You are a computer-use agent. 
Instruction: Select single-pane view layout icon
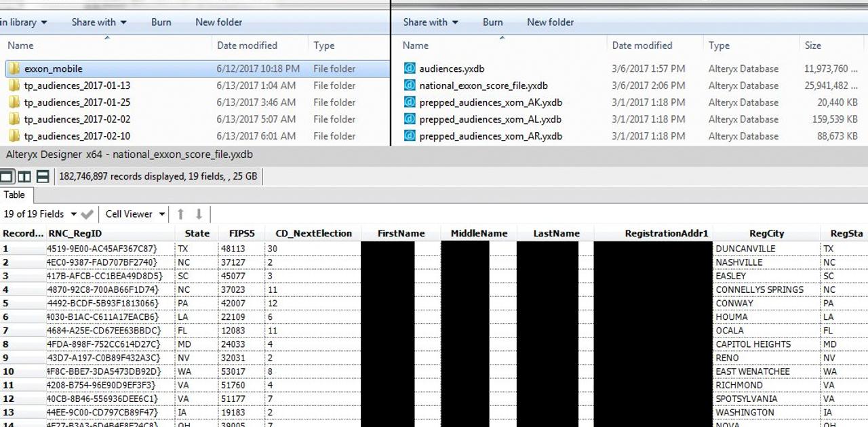tap(7, 176)
